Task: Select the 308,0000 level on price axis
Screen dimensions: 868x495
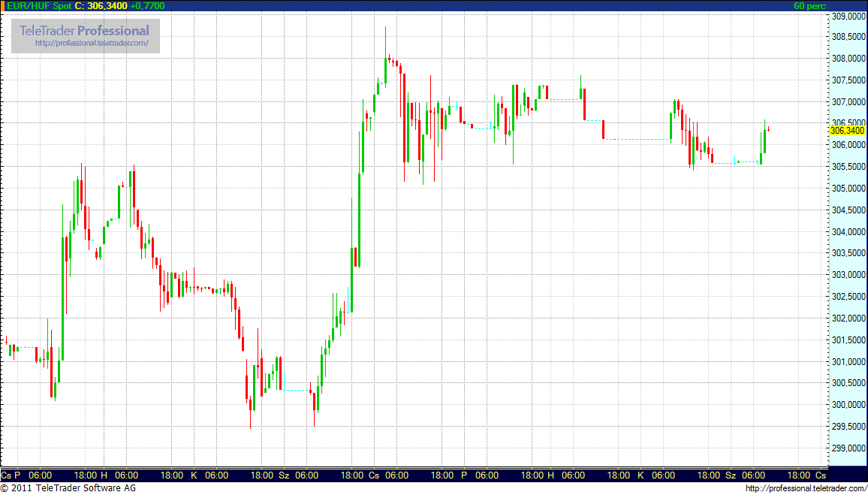Action: (848, 59)
